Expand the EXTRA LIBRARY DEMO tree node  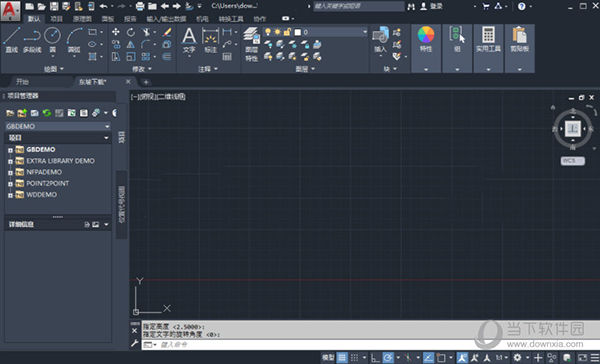click(10, 161)
